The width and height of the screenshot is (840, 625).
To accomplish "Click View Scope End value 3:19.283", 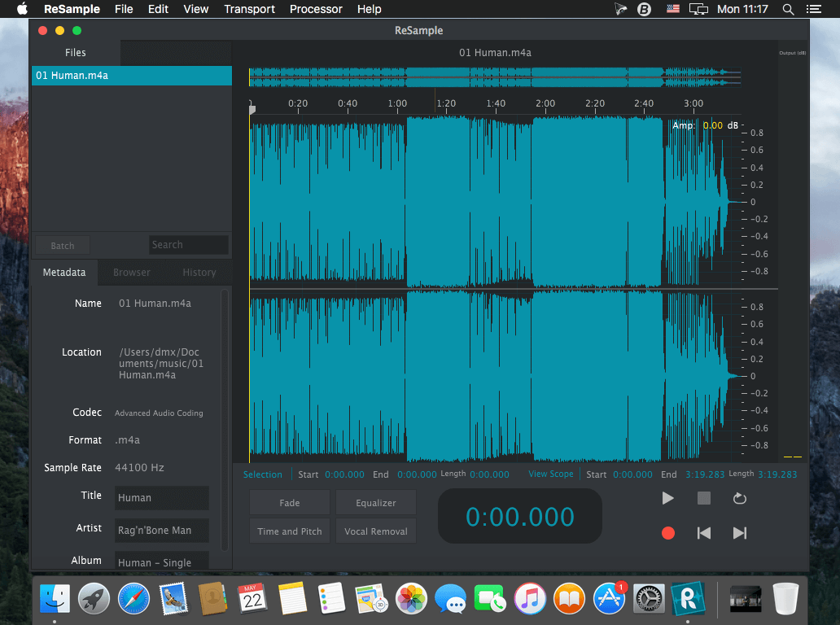I will [705, 474].
